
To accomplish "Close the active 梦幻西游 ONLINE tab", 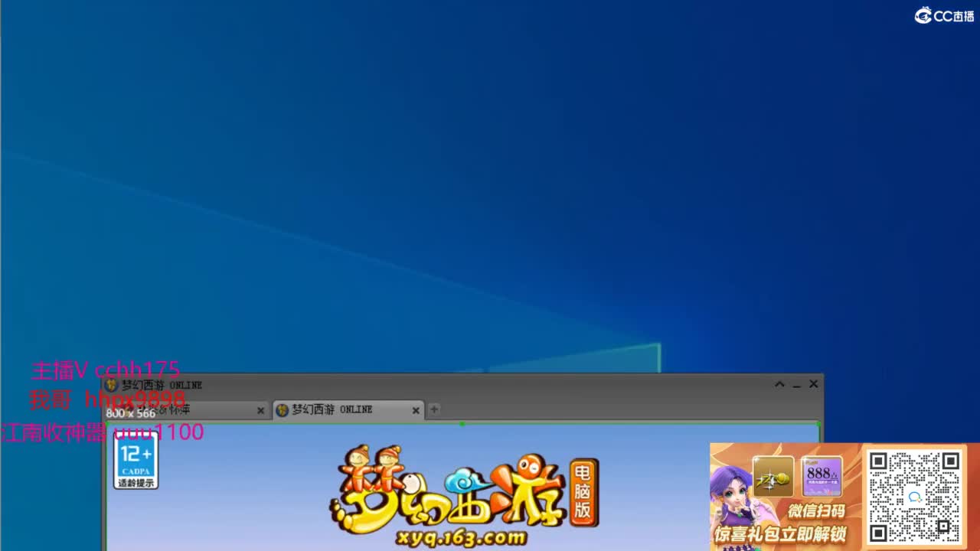I will pos(416,411).
